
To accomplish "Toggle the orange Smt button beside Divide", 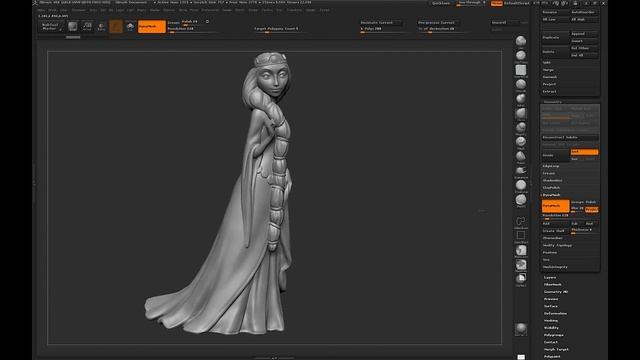I will coord(584,152).
